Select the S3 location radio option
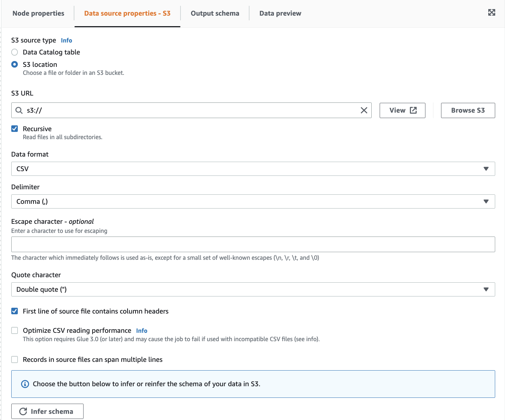Image resolution: width=505 pixels, height=420 pixels. [x=15, y=65]
